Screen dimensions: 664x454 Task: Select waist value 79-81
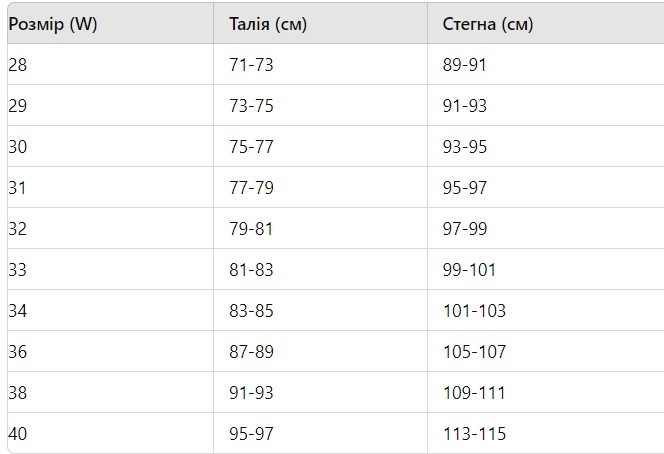pos(251,229)
